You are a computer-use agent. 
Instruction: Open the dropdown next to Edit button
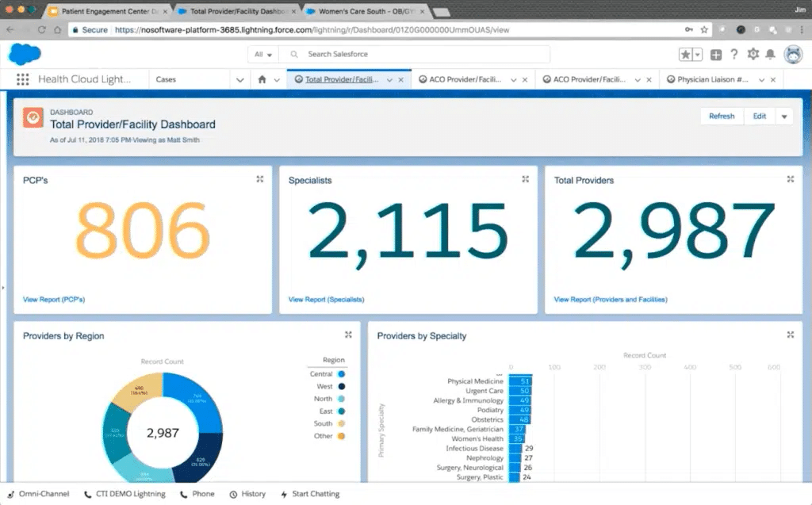coord(784,117)
